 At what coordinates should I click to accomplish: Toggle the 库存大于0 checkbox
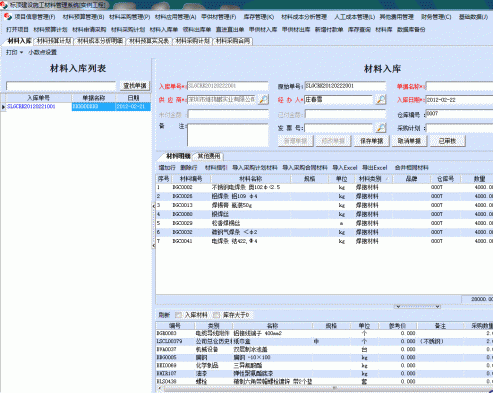click(217, 315)
